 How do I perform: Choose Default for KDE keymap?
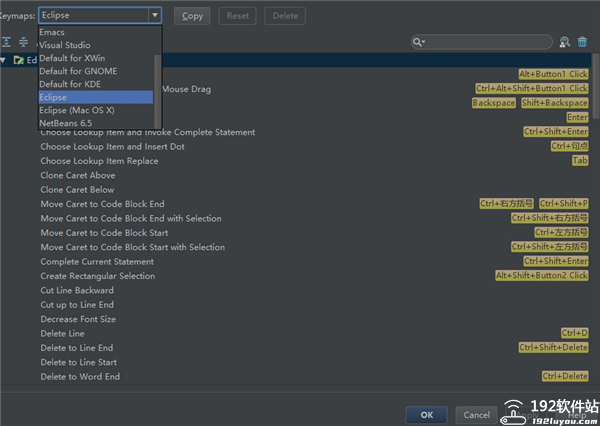pos(96,84)
